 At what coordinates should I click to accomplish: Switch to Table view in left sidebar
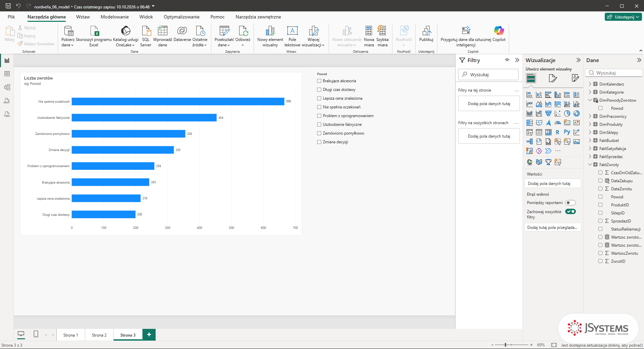[7, 74]
